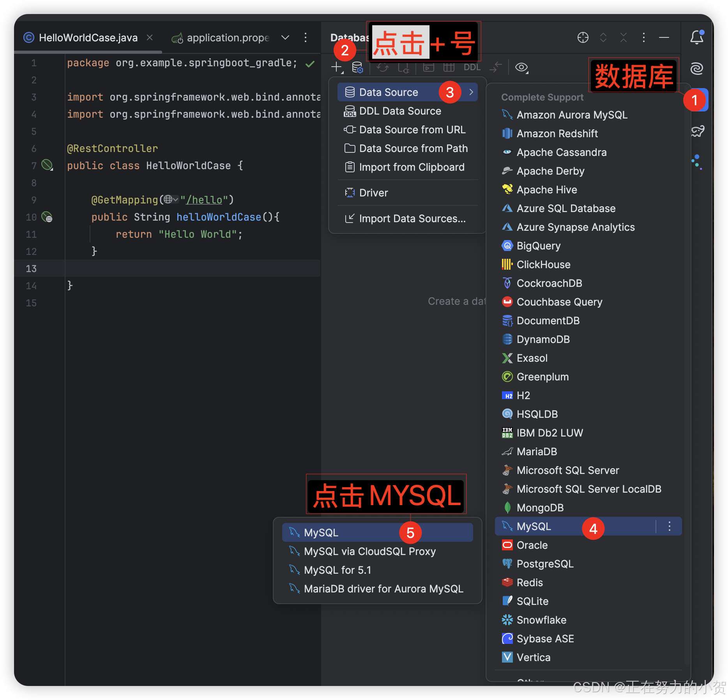Image resolution: width=728 pixels, height=700 pixels.
Task: Pick MariaDB driver for Aurora MySQL
Action: (x=377, y=589)
